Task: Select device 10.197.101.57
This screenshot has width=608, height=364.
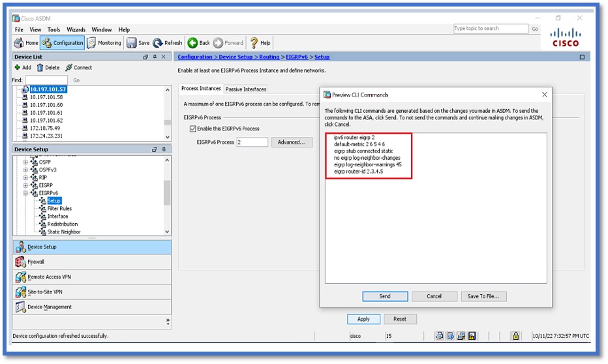Action: coord(48,89)
